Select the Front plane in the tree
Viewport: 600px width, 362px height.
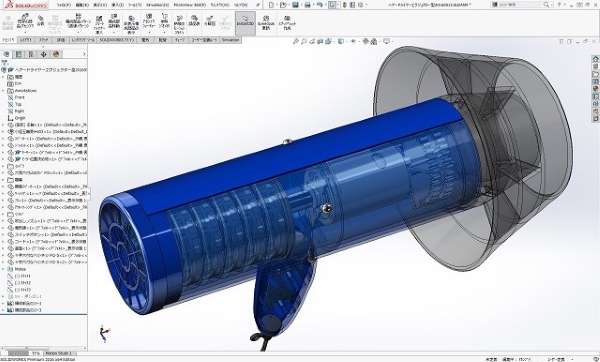tap(20, 98)
